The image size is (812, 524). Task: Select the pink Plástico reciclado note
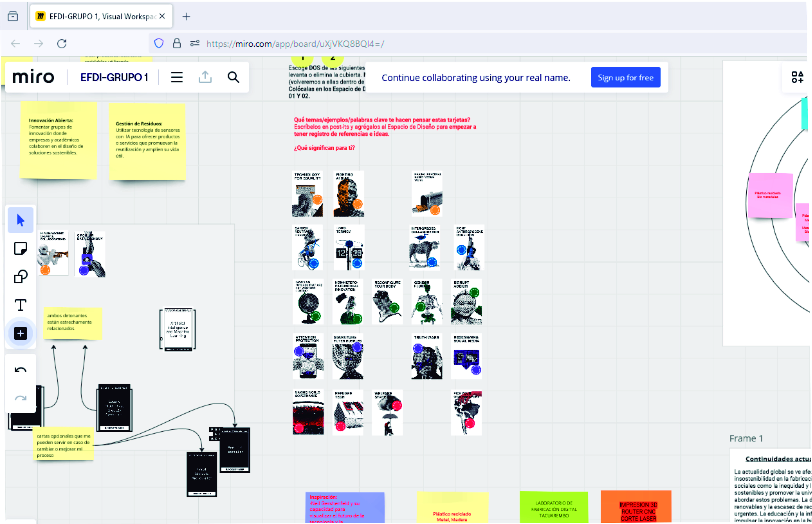770,195
